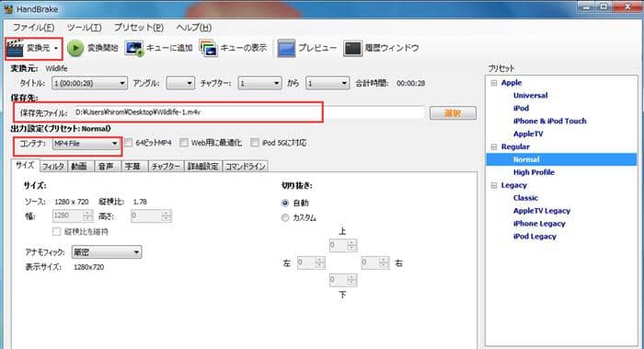Open the chapter end dropdown after から
The width and height of the screenshot is (644, 349).
pyautogui.click(x=328, y=84)
